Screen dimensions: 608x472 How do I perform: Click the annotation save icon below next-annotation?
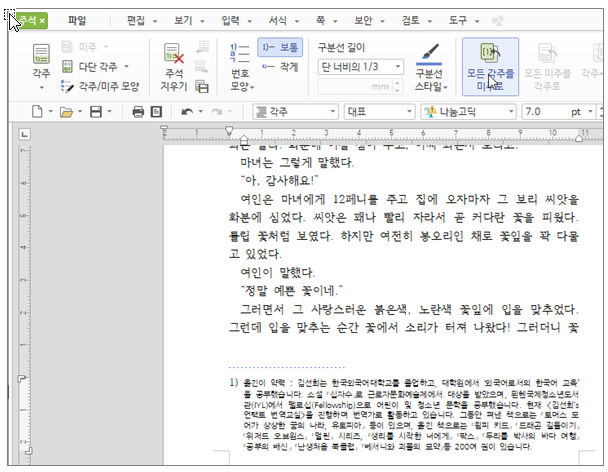coord(202,86)
